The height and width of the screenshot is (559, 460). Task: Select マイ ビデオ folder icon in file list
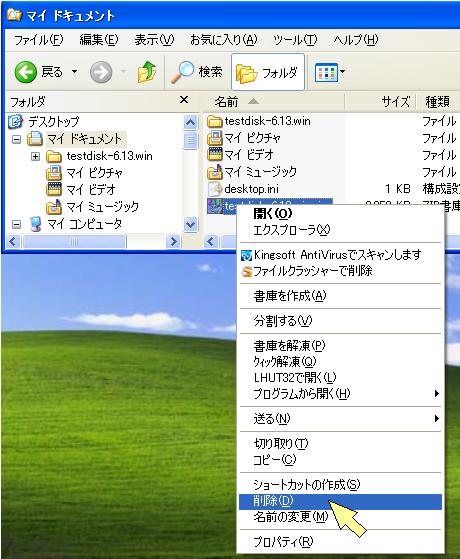pos(215,155)
